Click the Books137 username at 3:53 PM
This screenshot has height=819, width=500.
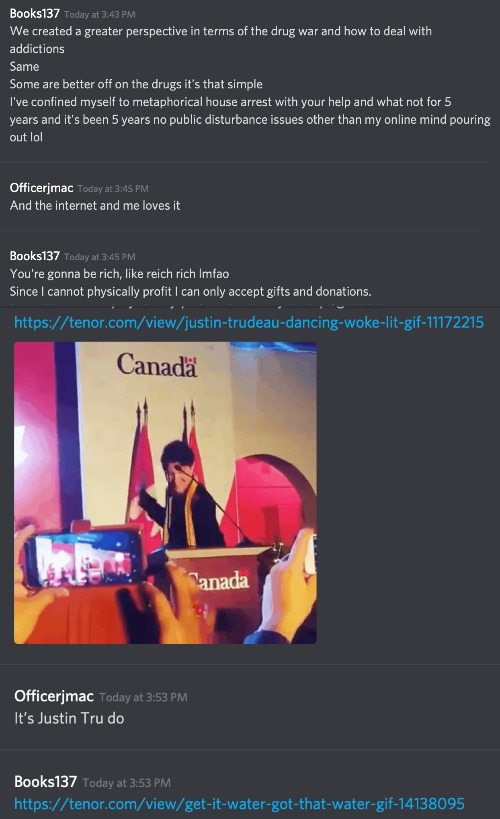coord(45,781)
